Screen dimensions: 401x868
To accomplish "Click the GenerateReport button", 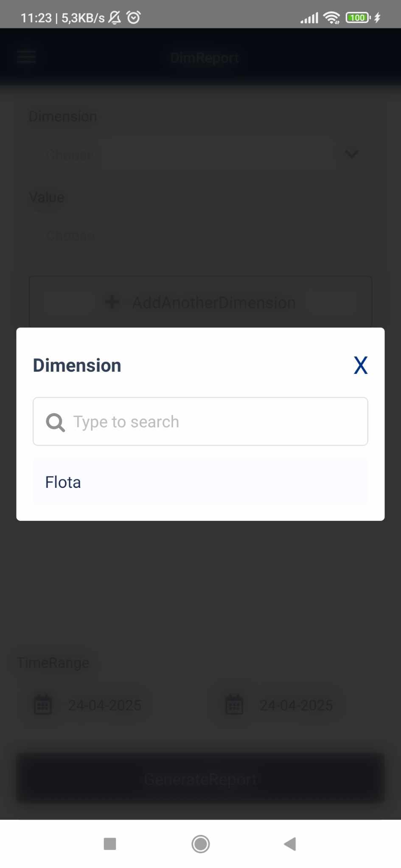I will pos(200,779).
